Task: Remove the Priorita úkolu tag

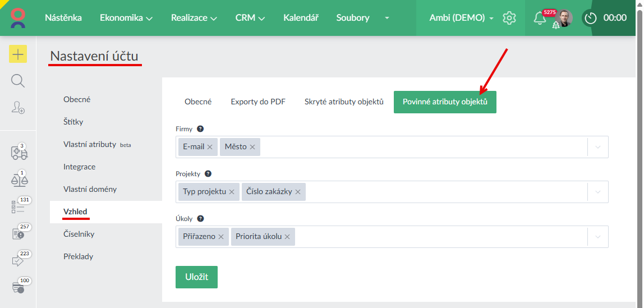Action: pyautogui.click(x=287, y=237)
